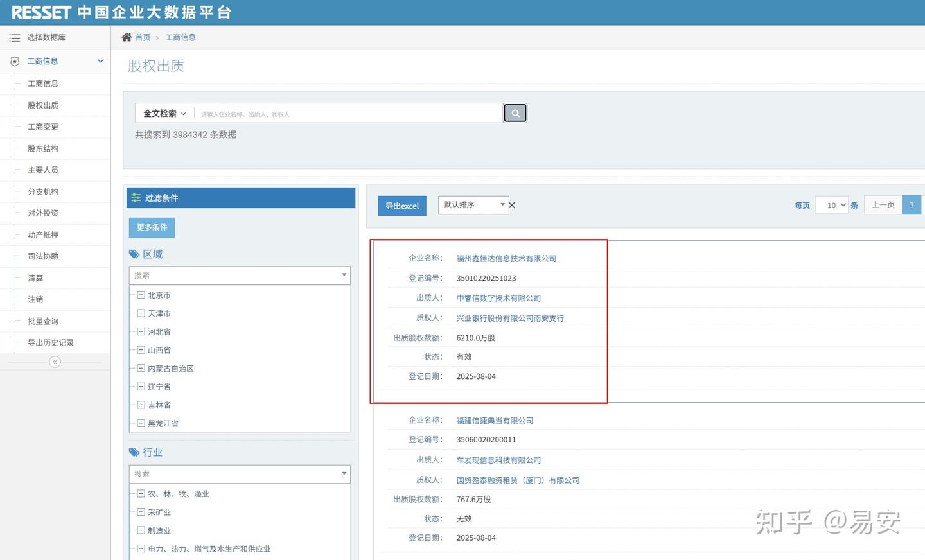Open the page size dropdown showing 10
925x560 pixels.
click(832, 205)
